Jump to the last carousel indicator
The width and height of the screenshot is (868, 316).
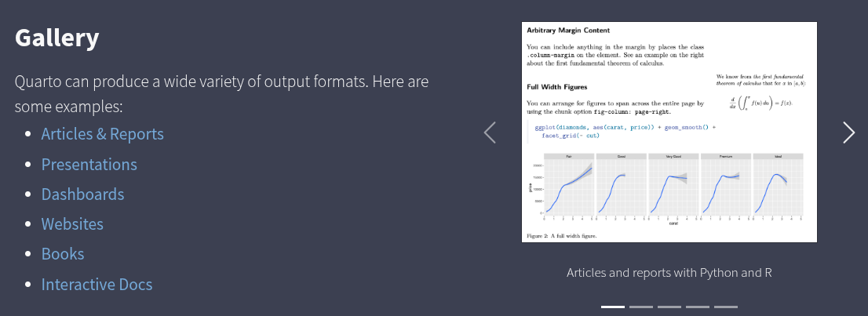(725, 307)
